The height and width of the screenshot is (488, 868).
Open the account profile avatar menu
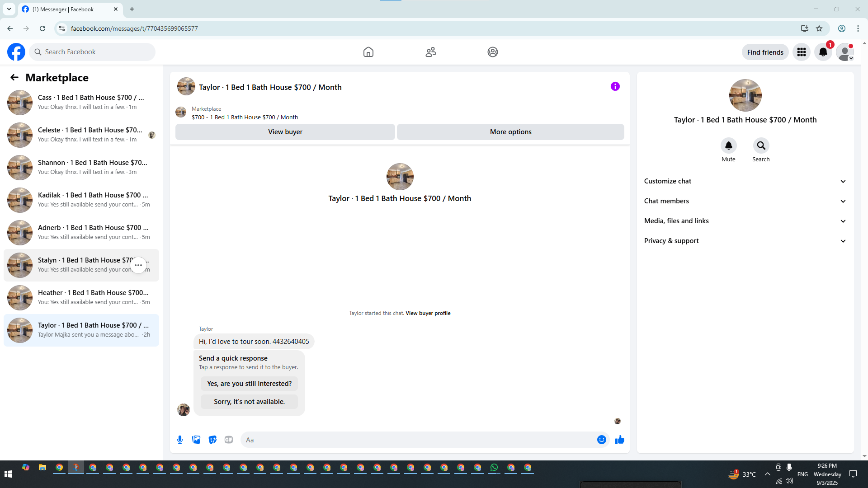click(x=845, y=52)
